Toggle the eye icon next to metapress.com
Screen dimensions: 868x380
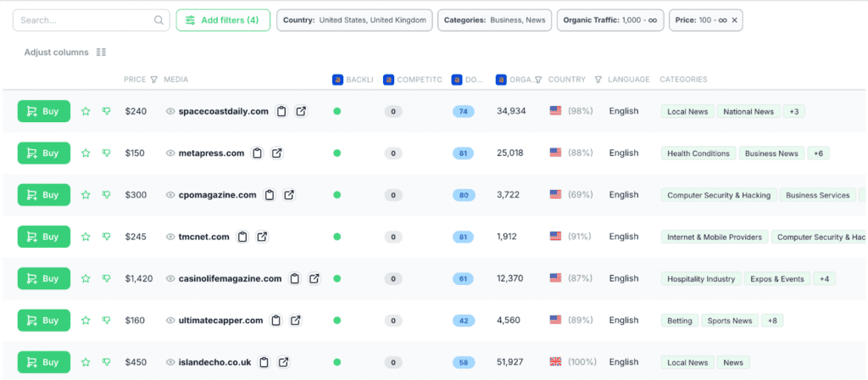click(x=170, y=154)
